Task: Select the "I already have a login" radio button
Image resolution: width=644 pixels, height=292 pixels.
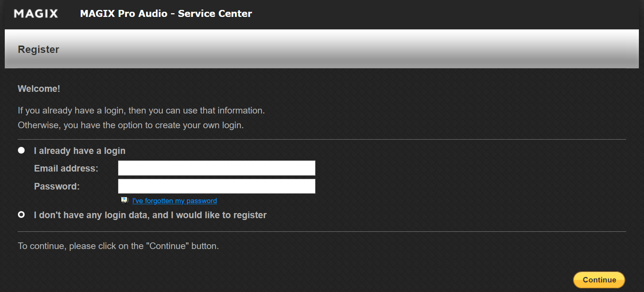Action: click(x=21, y=150)
